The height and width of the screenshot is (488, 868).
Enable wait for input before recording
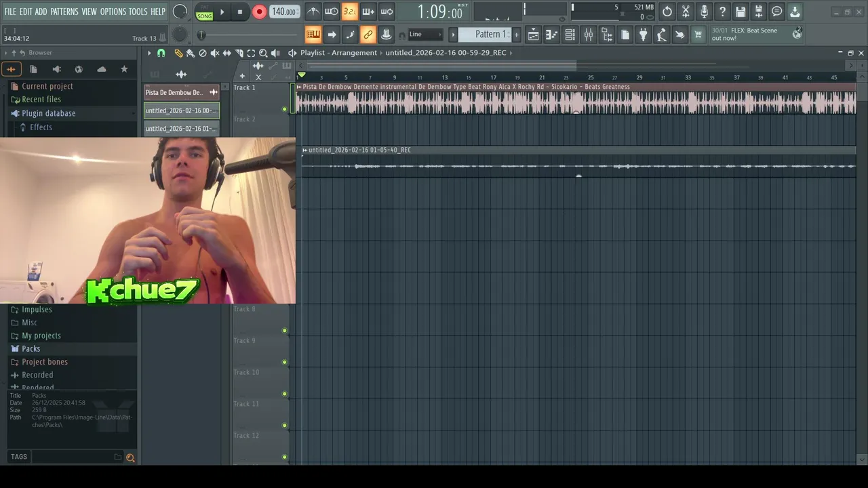point(331,12)
